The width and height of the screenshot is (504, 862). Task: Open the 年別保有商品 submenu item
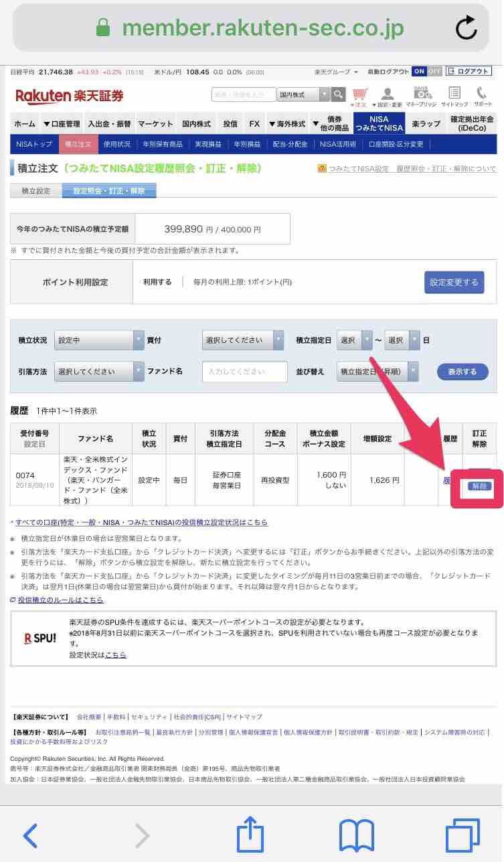(x=162, y=144)
